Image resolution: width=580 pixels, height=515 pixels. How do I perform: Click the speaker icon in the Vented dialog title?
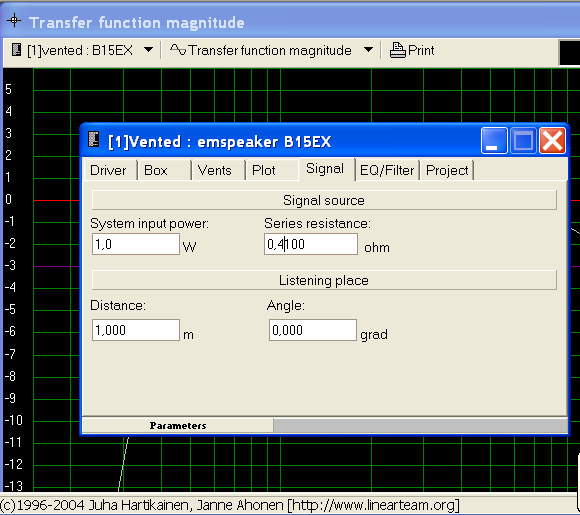[94, 139]
